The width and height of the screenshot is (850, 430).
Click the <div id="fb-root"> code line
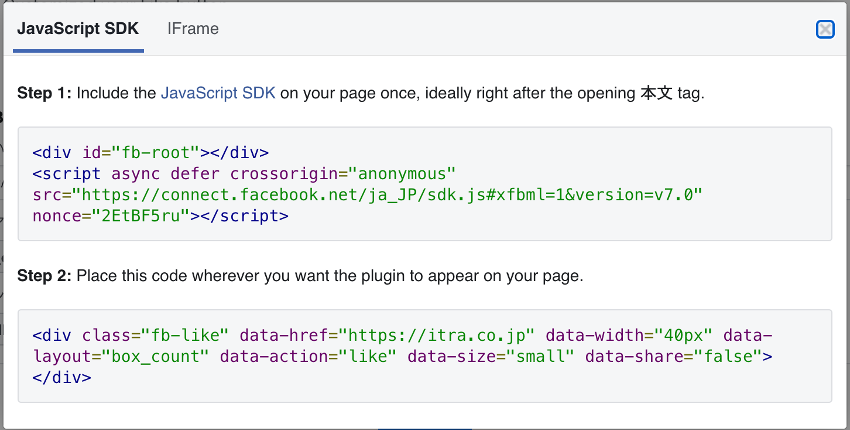151,152
